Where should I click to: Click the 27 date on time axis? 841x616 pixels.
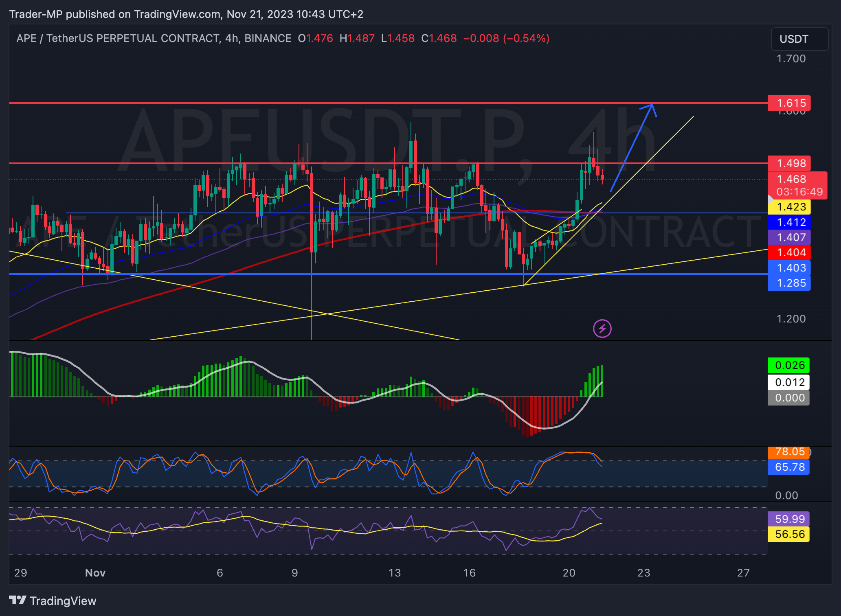click(x=743, y=573)
